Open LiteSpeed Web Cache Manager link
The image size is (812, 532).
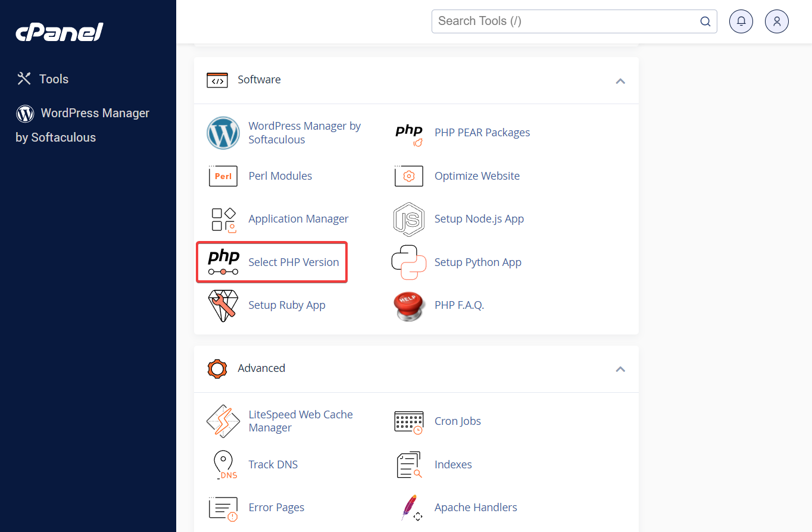(301, 421)
